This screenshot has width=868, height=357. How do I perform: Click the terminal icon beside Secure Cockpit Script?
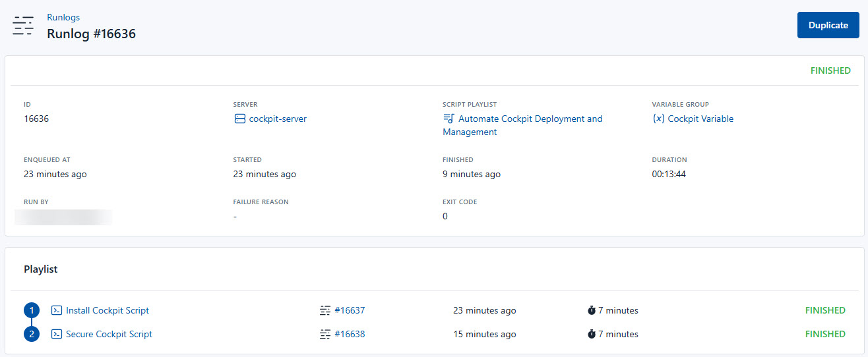point(57,334)
